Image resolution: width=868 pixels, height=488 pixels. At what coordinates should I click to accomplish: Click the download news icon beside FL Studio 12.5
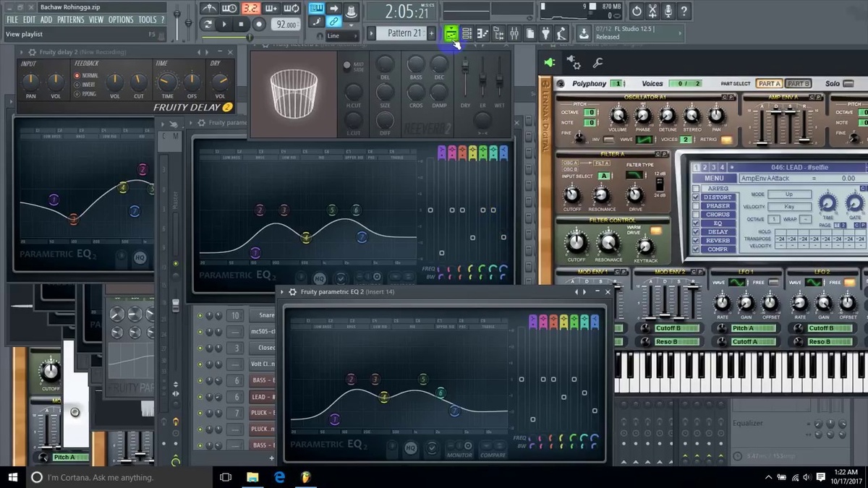pyautogui.click(x=584, y=33)
